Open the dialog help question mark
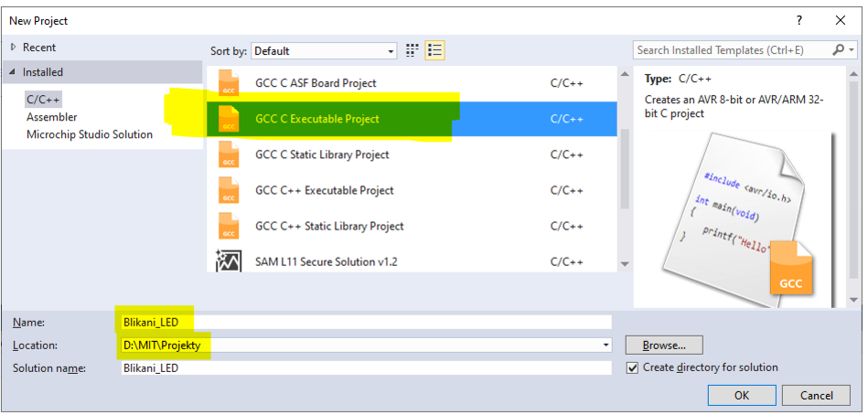The height and width of the screenshot is (415, 868). click(x=798, y=20)
